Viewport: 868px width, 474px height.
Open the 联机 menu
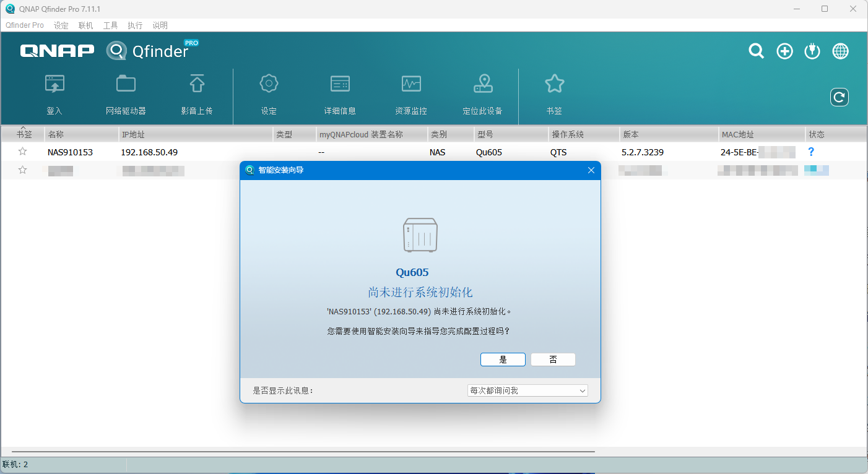85,25
